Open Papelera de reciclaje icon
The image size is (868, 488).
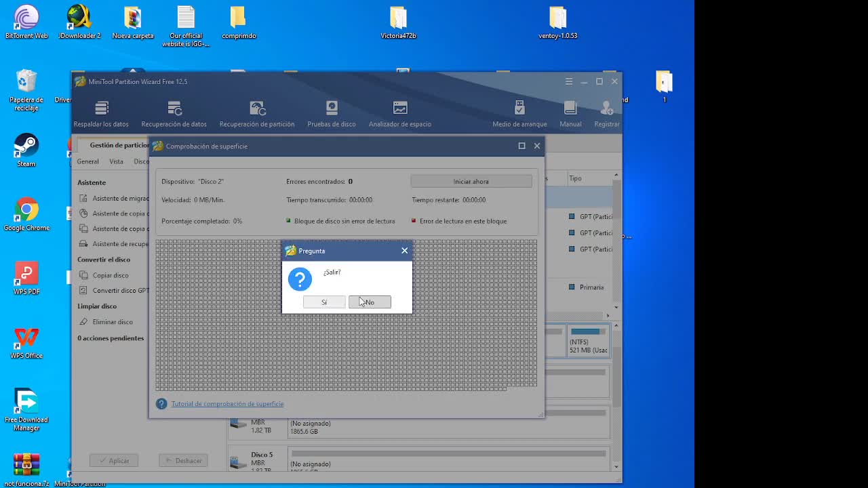(26, 90)
